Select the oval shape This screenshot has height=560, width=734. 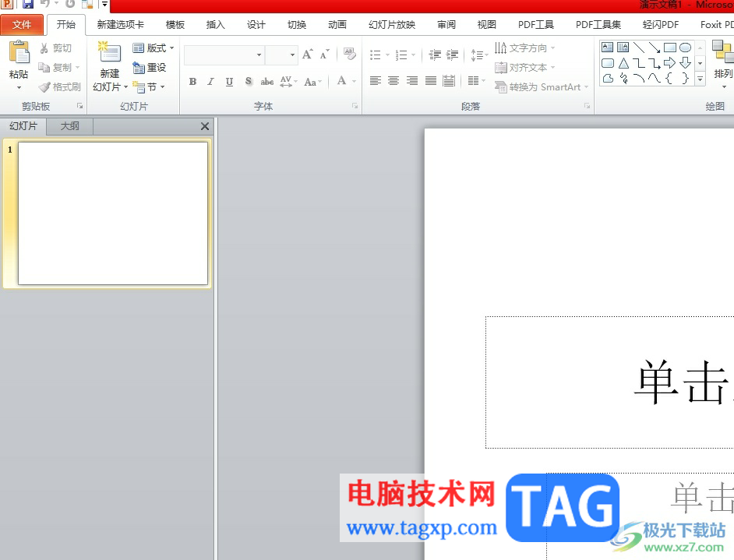point(686,48)
